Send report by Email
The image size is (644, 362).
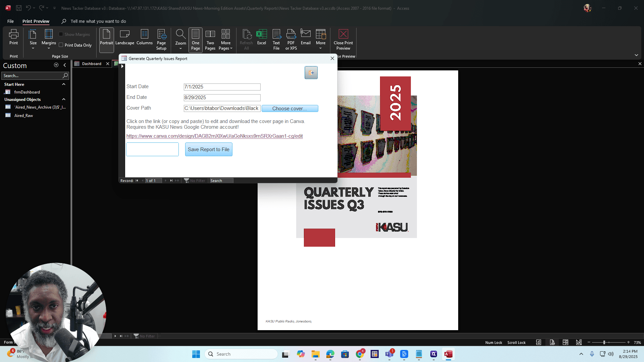[x=306, y=37]
